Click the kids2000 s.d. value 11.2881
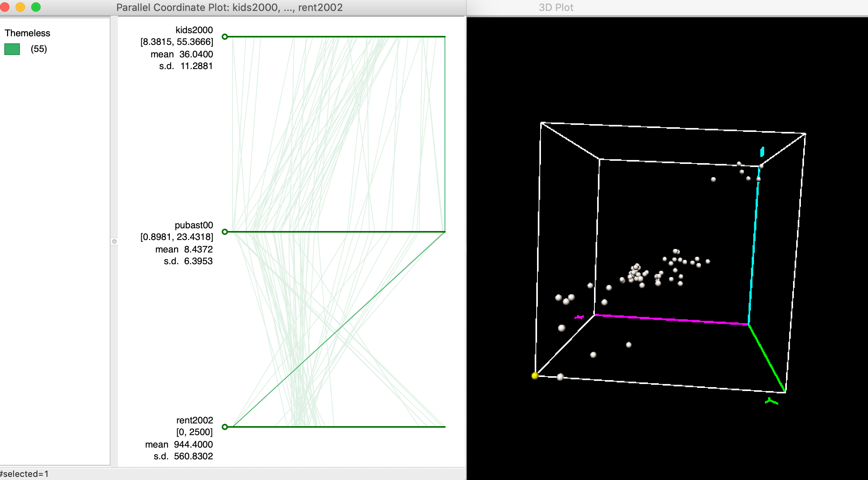The height and width of the screenshot is (480, 868). [196, 66]
